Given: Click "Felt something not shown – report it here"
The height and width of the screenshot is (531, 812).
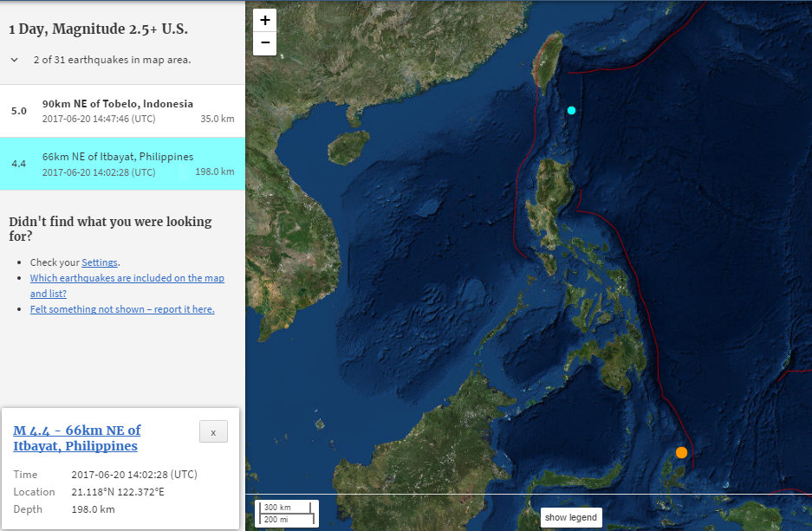Looking at the screenshot, I should tap(122, 308).
